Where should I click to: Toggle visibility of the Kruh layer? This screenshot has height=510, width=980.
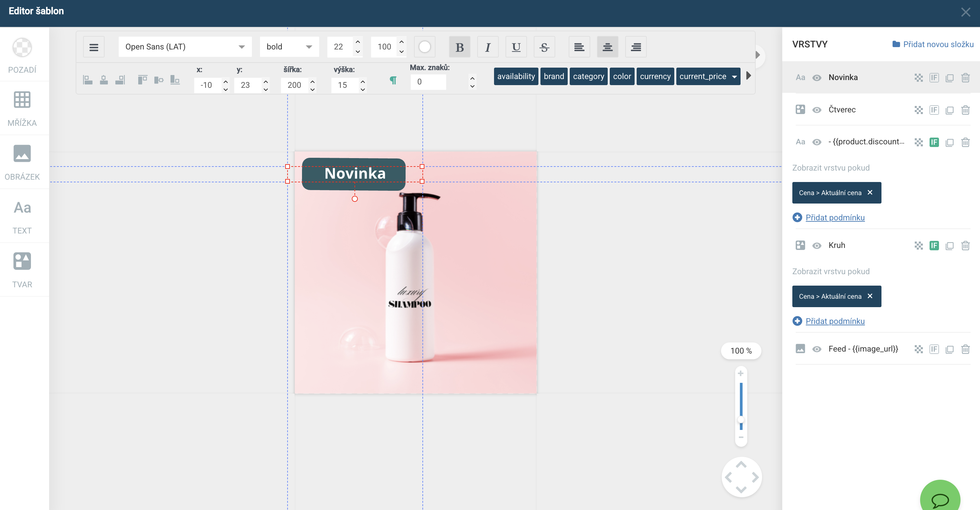coord(817,246)
